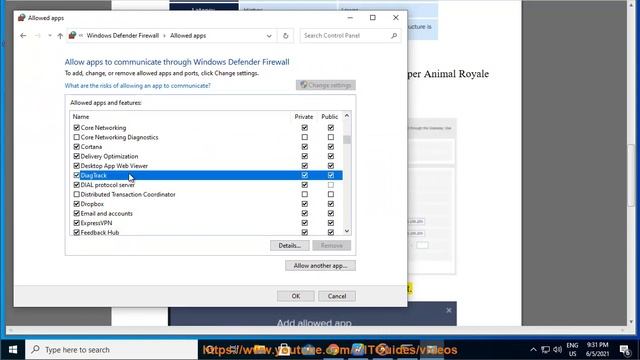Image resolution: width=640 pixels, height=360 pixels.
Task: Cancel the Allowed apps dialog
Action: coord(337,296)
